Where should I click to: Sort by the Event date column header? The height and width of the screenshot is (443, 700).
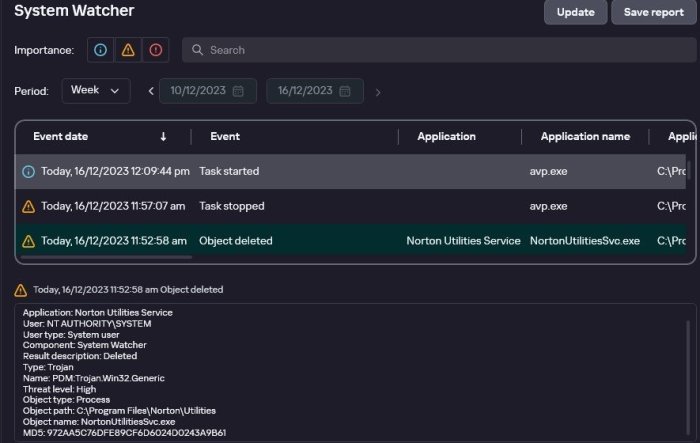pos(61,137)
